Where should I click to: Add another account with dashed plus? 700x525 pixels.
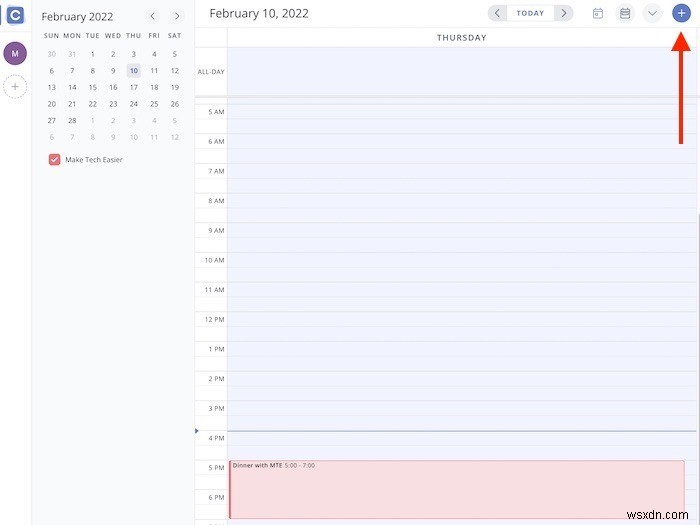click(x=15, y=87)
